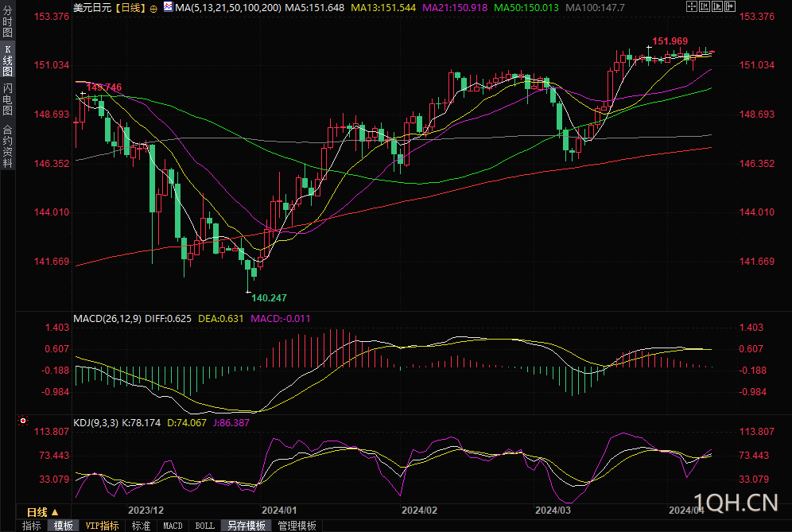This screenshot has width=792, height=532.
Task: Click the MA13:151.544 value
Action: point(383,8)
